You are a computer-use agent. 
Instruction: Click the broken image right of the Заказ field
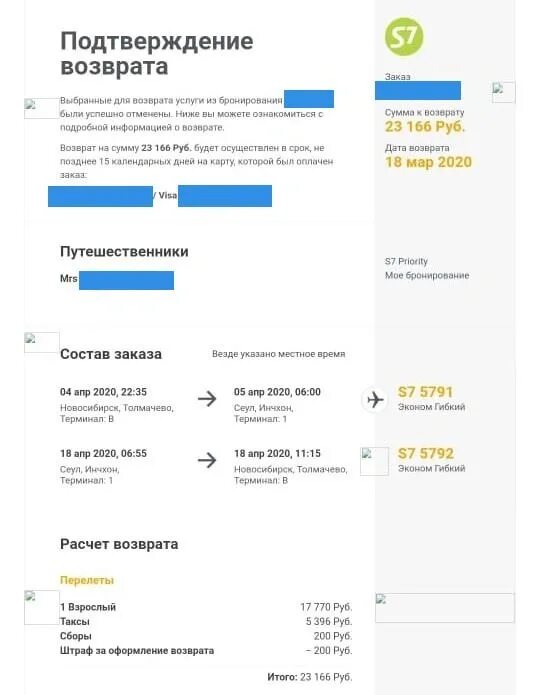[x=503, y=92]
